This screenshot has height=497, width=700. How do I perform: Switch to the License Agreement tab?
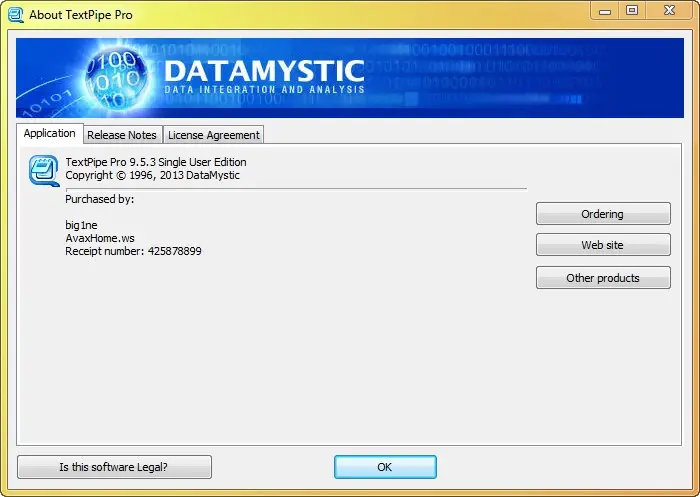pos(214,135)
